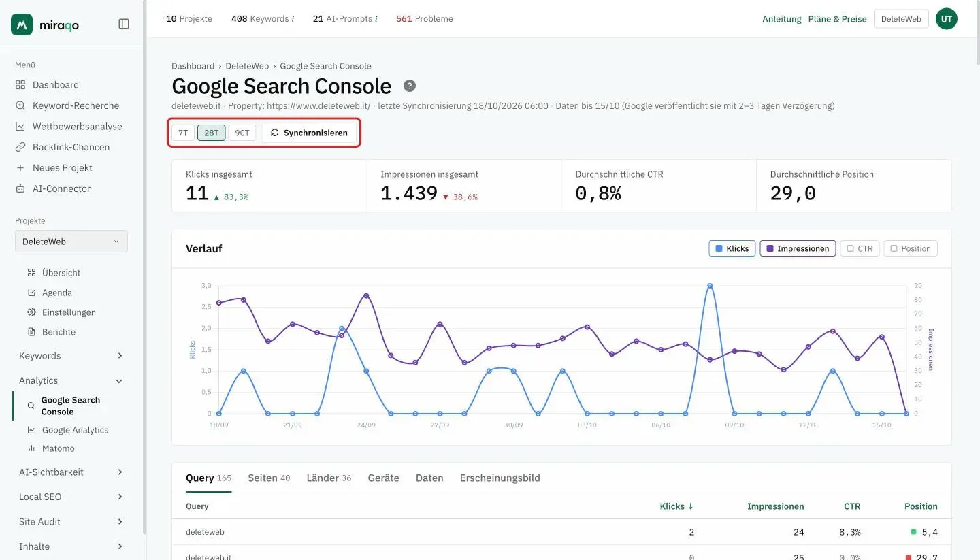
Task: Click the Dashboard grid icon in the menu
Action: click(x=20, y=85)
